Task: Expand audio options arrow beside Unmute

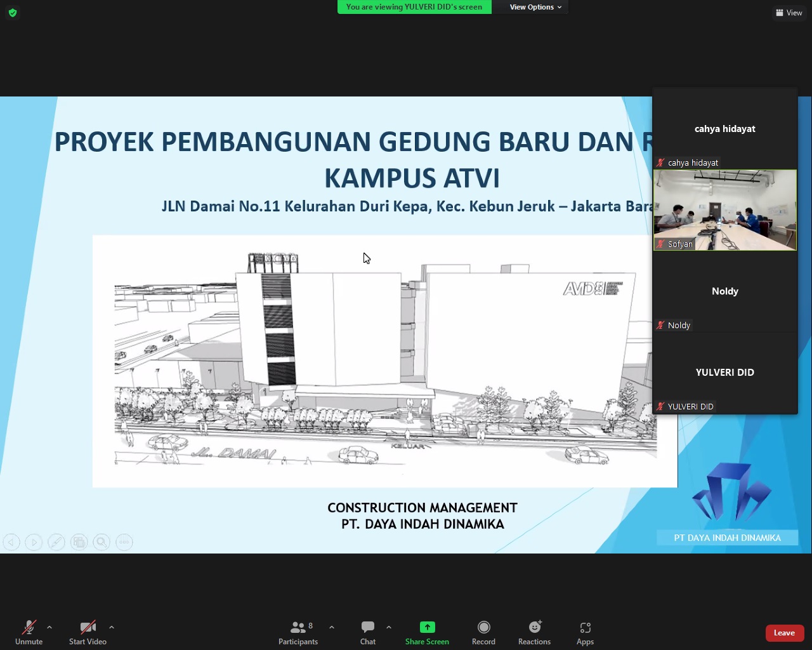Action: [49, 627]
